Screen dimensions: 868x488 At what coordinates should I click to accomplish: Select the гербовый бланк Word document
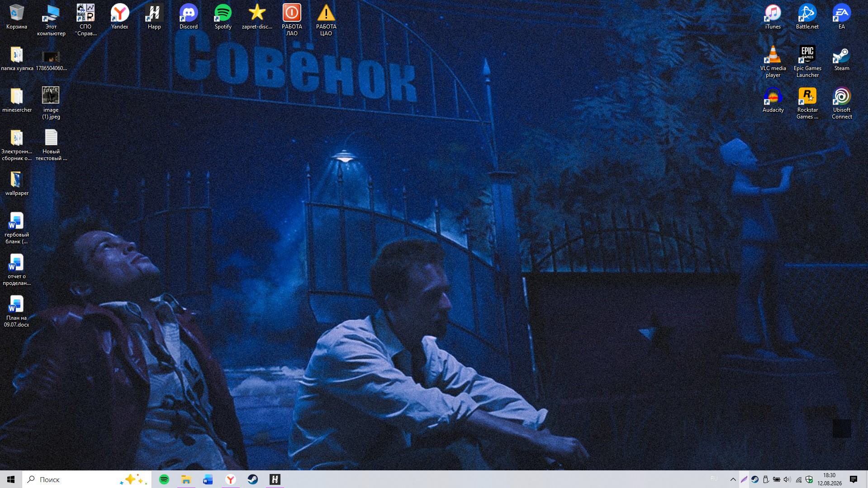coord(17,228)
